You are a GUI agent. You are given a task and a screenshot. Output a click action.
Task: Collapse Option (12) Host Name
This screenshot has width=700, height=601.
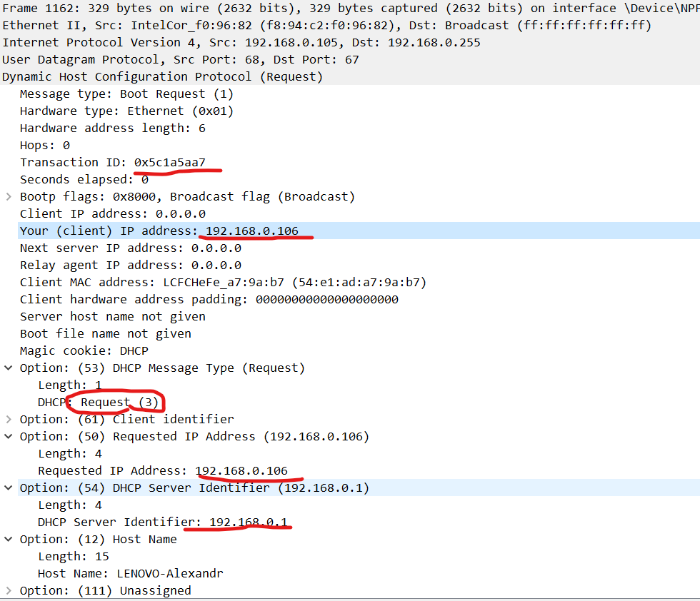[9, 540]
